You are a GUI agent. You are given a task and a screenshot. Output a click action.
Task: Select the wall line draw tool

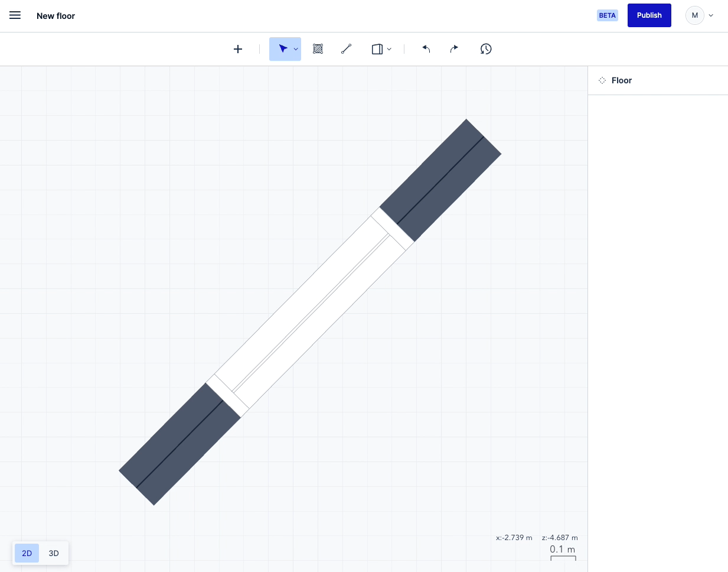(x=347, y=49)
